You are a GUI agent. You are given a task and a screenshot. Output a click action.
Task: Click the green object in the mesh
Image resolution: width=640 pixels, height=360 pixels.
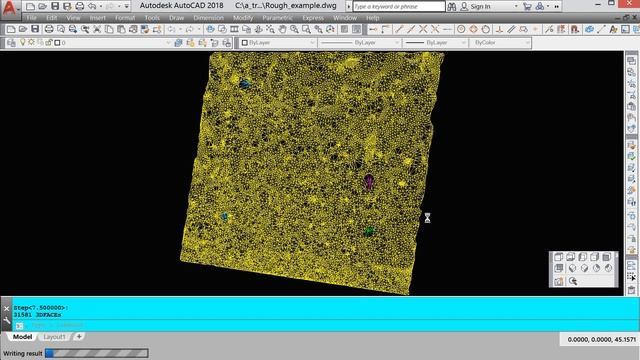tap(369, 231)
